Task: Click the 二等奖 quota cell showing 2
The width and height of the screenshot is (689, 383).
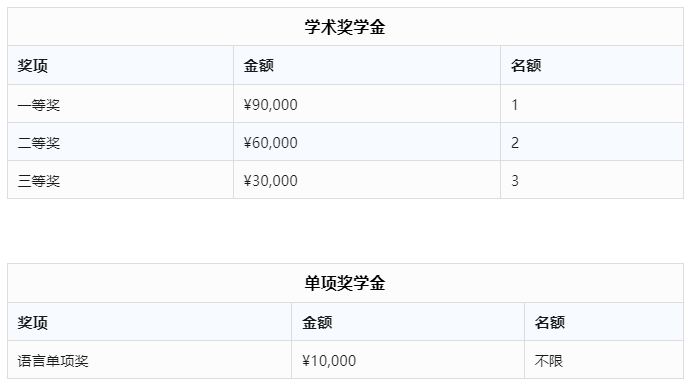Action: click(592, 142)
